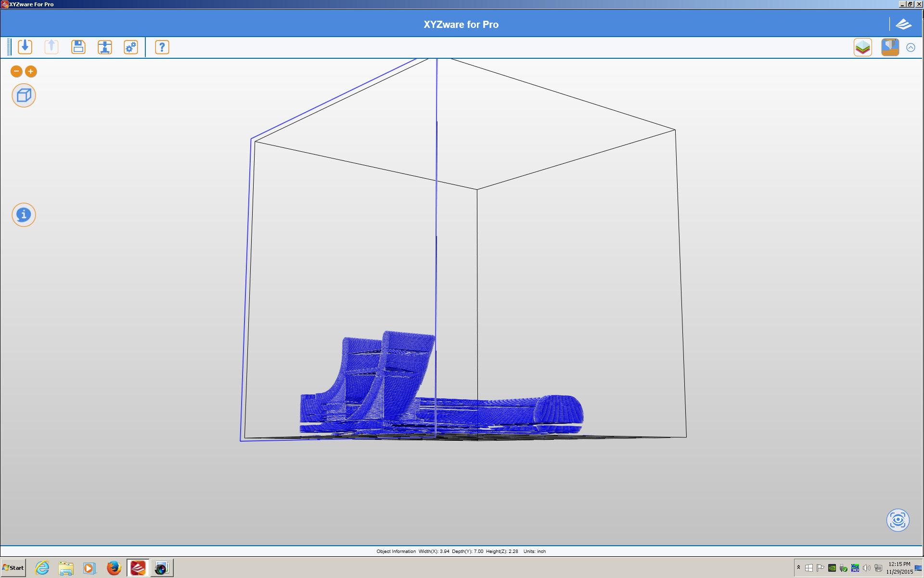Click the Height(Z): 2.28 status text

pos(502,552)
